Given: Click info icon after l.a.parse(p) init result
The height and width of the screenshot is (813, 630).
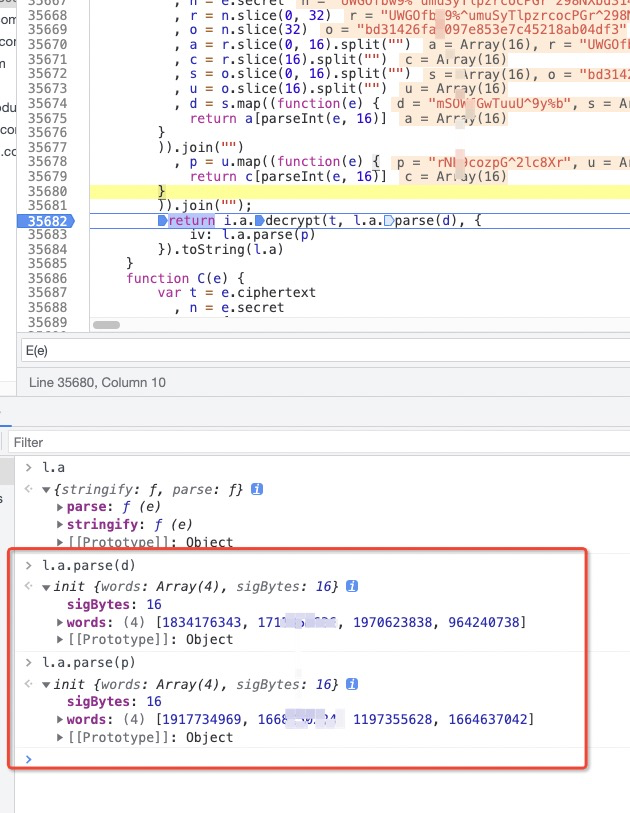Looking at the screenshot, I should click(x=352, y=684).
